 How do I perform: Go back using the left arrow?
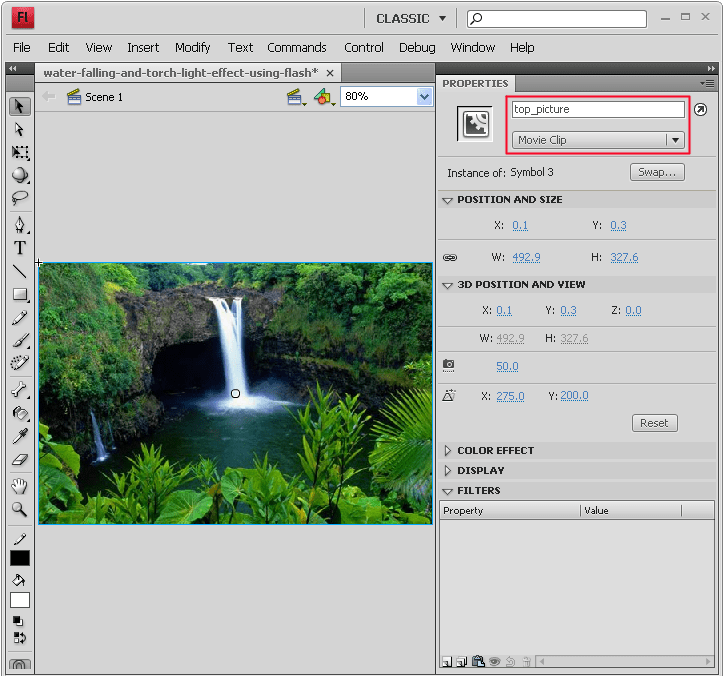pyautogui.click(x=48, y=96)
